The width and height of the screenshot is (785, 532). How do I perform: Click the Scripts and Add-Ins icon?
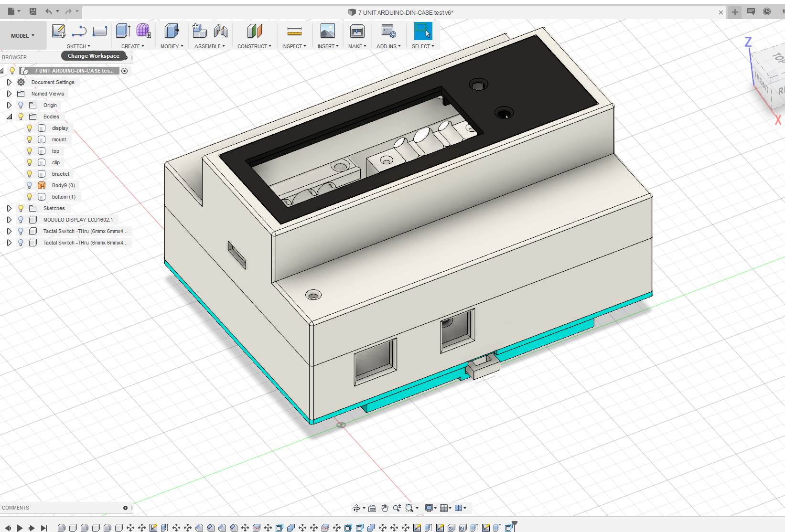coord(388,31)
